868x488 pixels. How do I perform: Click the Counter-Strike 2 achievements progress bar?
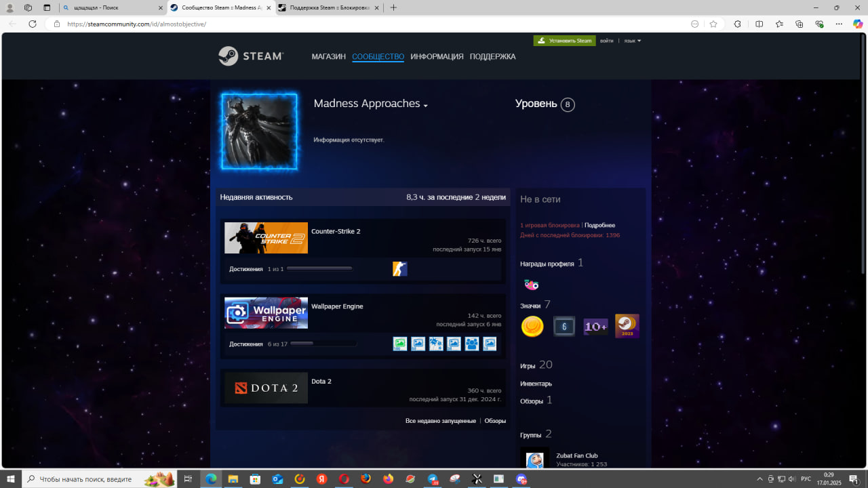tap(319, 269)
